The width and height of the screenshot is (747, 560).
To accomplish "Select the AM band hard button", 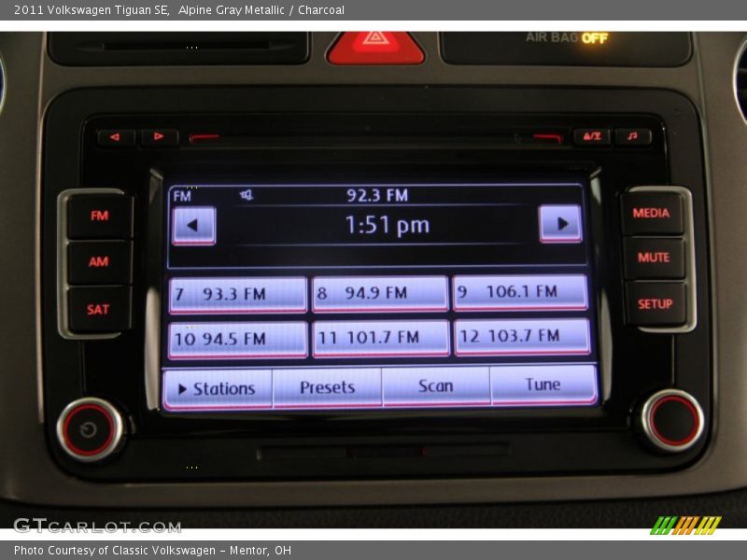I will pos(99,262).
